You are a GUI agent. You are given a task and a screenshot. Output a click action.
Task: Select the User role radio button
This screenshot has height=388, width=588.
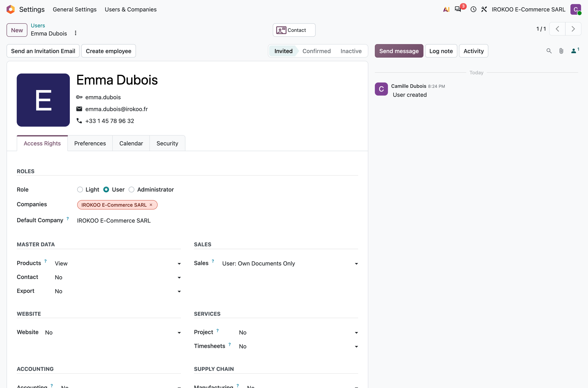click(x=106, y=190)
